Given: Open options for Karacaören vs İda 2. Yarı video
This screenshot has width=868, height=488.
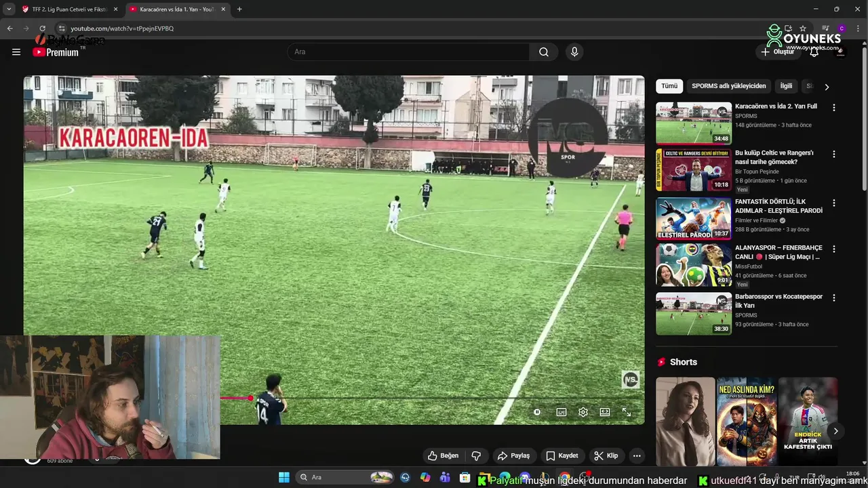Looking at the screenshot, I should [x=834, y=108].
